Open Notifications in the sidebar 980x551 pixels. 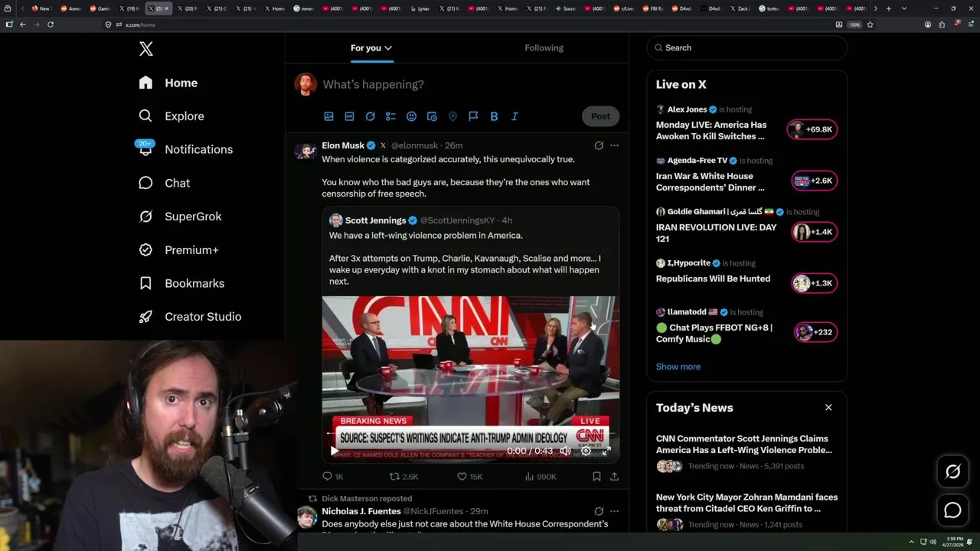185,149
